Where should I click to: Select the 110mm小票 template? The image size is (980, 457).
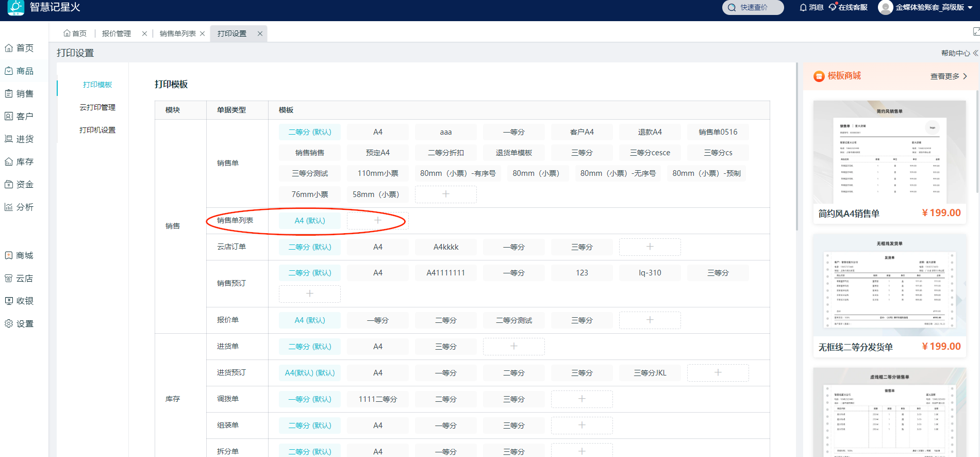click(378, 173)
